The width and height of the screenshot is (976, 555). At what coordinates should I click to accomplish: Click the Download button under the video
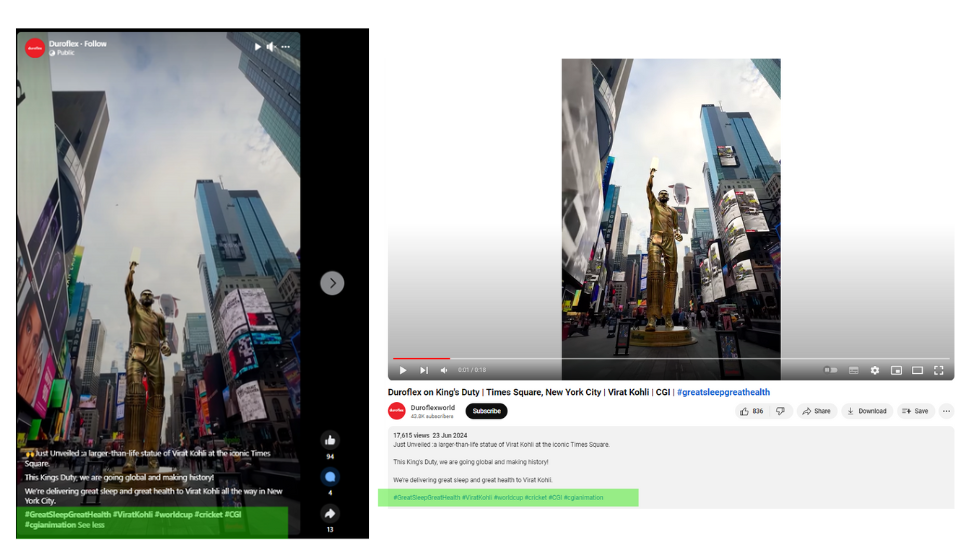click(x=866, y=411)
